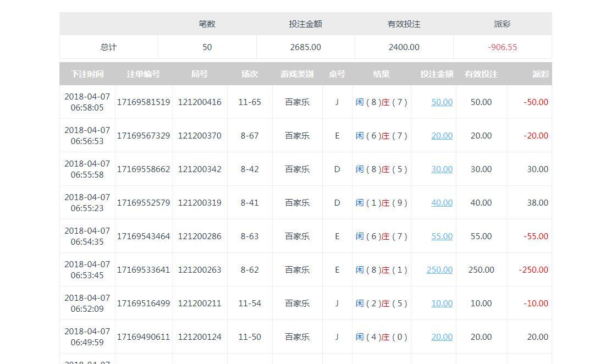Click order number 17169552579 cell
The height and width of the screenshot is (364, 589).
pos(144,203)
